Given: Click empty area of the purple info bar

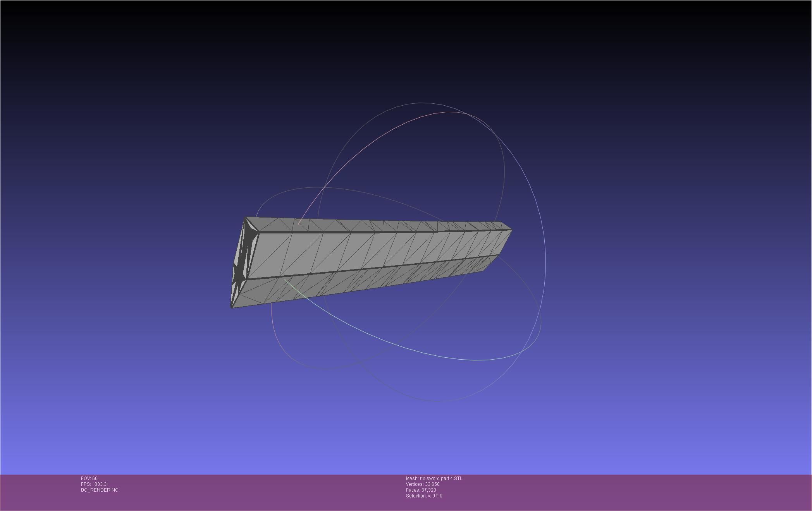Looking at the screenshot, I should 620,492.
